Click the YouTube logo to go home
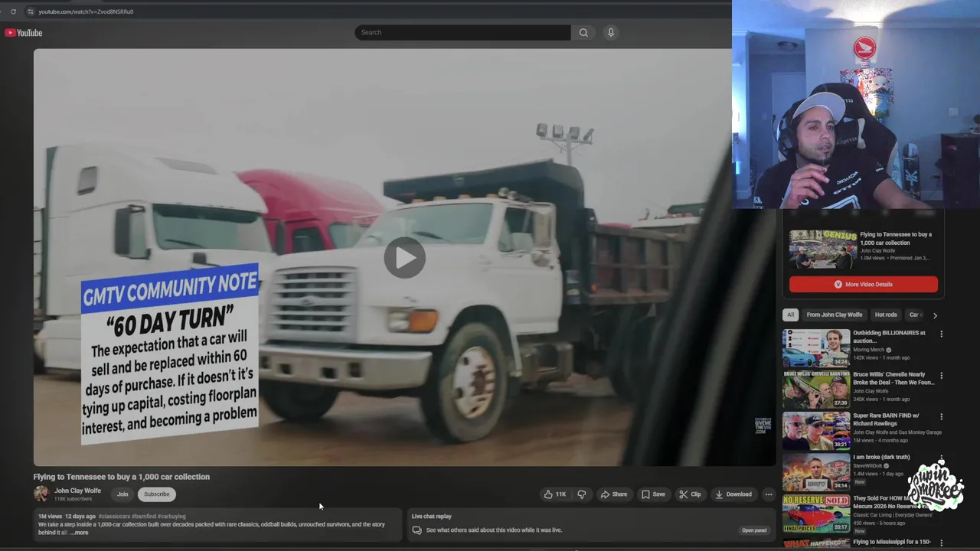980x551 pixels. click(24, 33)
